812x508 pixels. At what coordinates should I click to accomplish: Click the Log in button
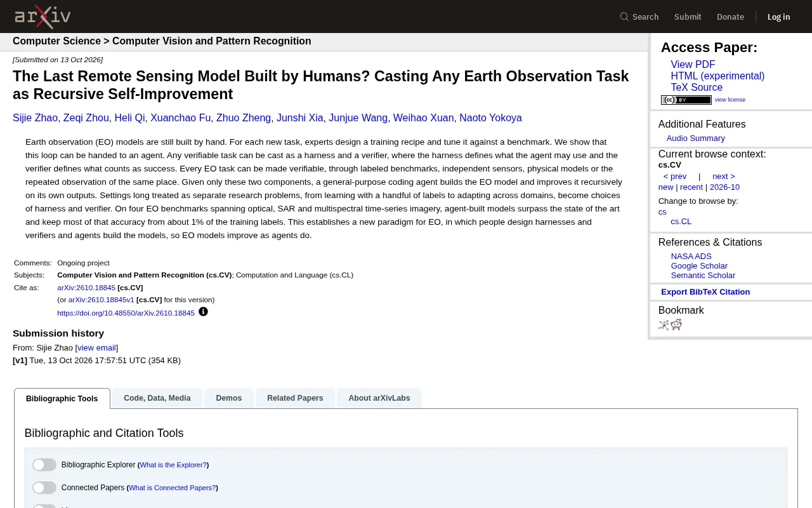coord(779,17)
